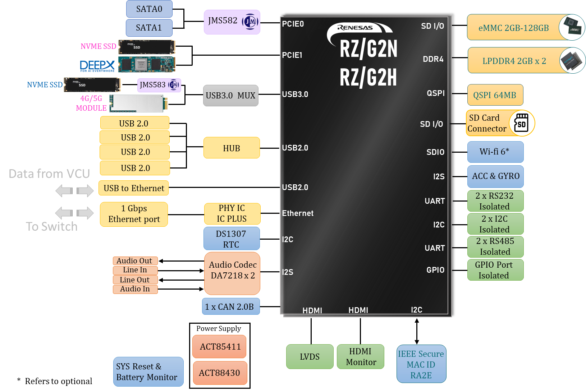Select the LVDS block
The image size is (586, 392).
(x=310, y=357)
